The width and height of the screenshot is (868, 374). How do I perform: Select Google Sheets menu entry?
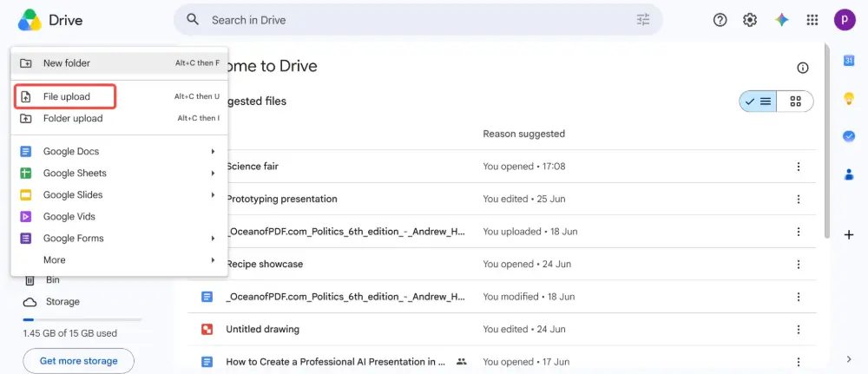pos(119,174)
